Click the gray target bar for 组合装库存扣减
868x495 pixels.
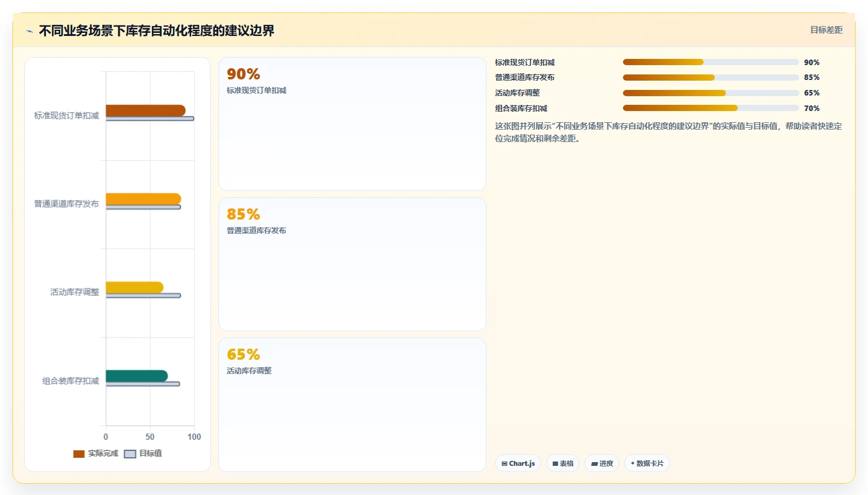(x=143, y=384)
